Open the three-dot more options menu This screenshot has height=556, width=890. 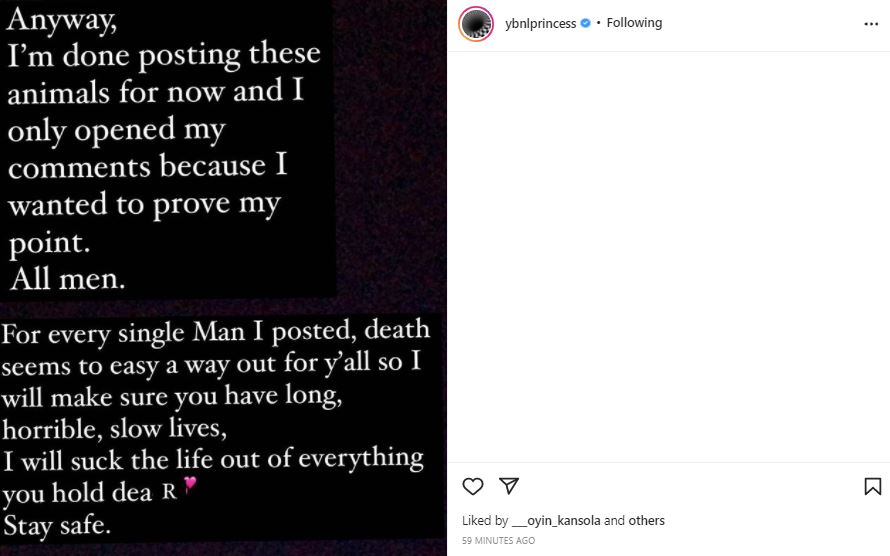(871, 24)
